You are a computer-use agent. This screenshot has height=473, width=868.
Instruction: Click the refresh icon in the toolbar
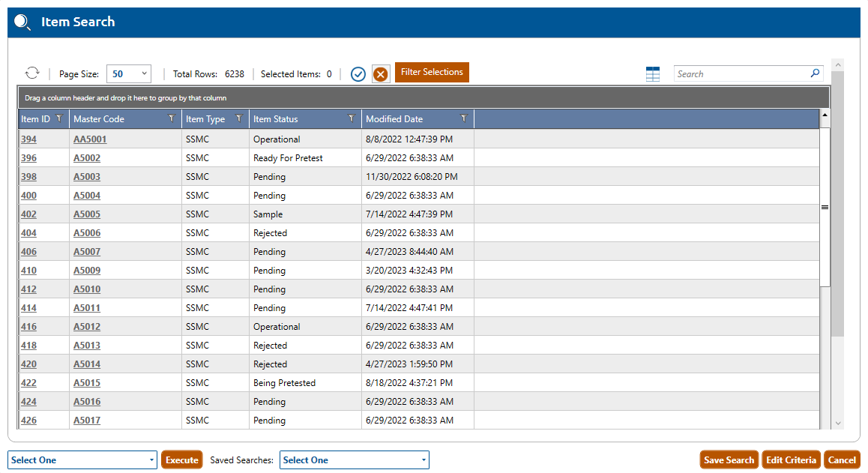[32, 73]
